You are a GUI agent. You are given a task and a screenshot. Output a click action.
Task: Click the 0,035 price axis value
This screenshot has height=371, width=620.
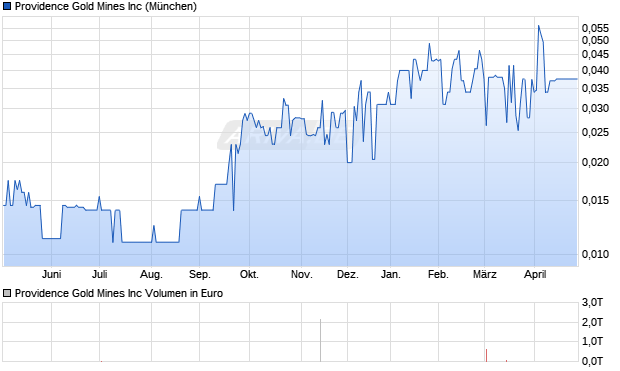(595, 89)
